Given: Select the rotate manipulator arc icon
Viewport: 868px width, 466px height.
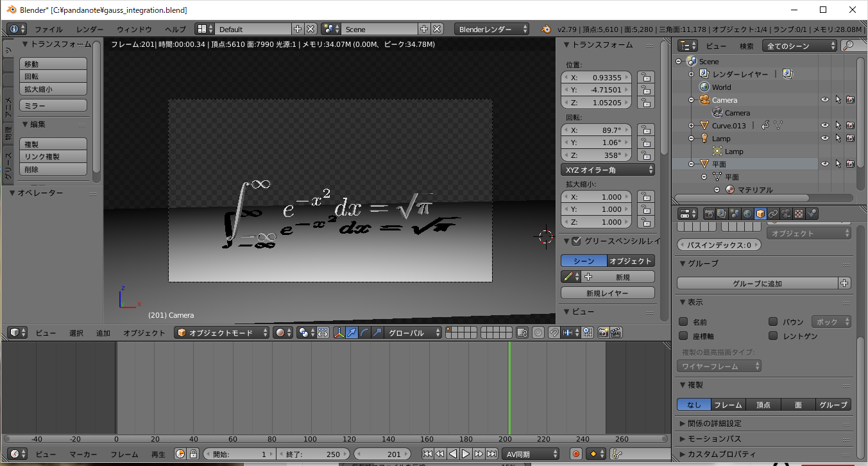Looking at the screenshot, I should (364, 332).
